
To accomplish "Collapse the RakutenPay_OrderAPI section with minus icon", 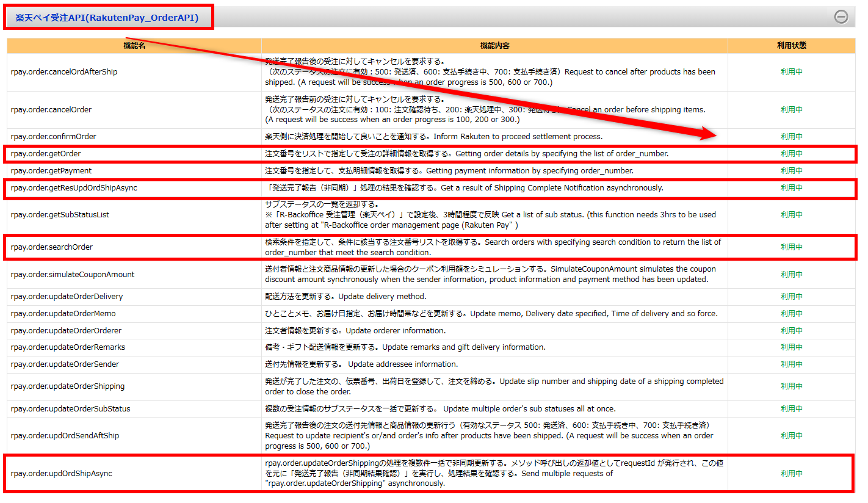I will coord(841,17).
